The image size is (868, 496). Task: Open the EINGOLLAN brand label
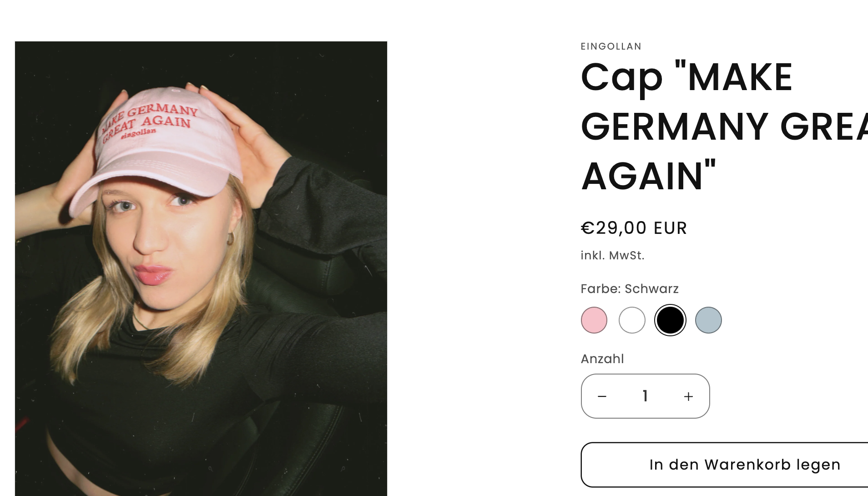point(611,46)
